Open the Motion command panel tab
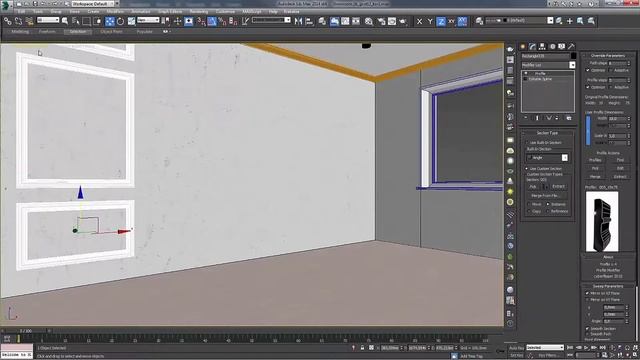 coord(552,47)
